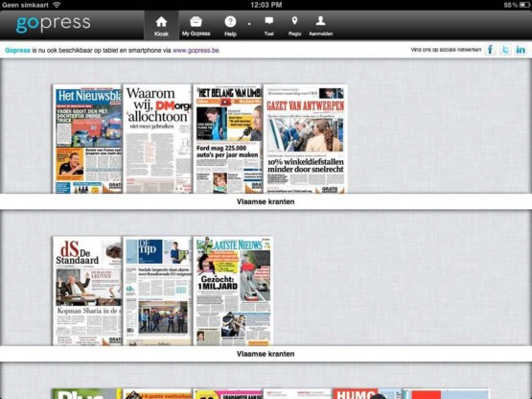This screenshot has height=399, width=532.
Task: Tap the Aanmelden login icon
Action: 320,26
